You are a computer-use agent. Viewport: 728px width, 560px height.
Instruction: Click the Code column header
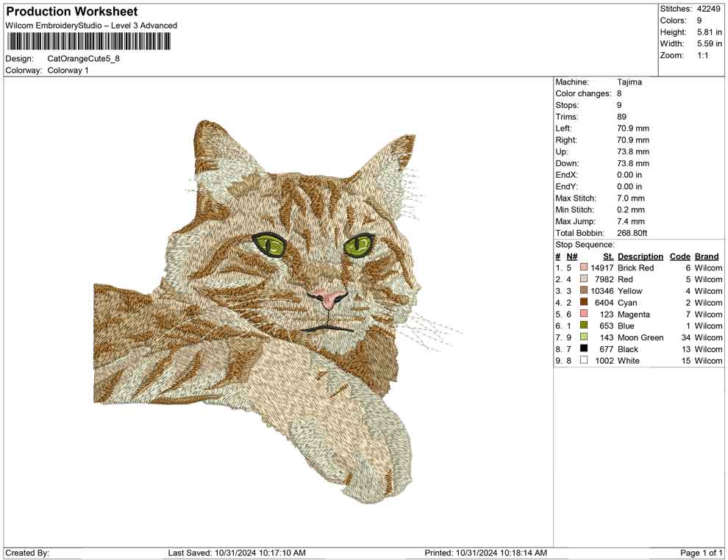click(679, 256)
